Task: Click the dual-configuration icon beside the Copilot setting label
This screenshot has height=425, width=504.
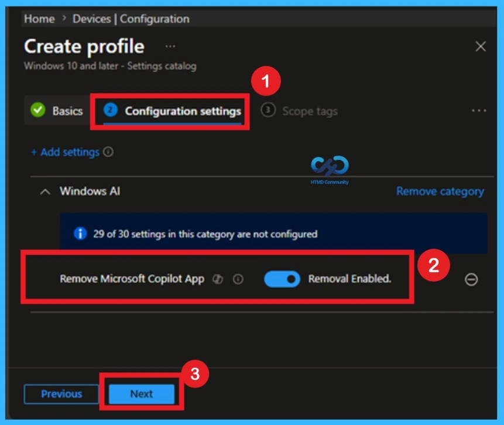Action: (218, 278)
